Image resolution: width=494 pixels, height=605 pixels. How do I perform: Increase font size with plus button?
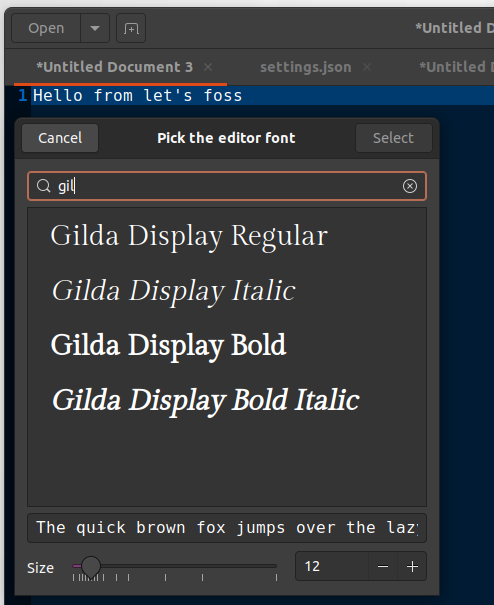click(x=412, y=566)
